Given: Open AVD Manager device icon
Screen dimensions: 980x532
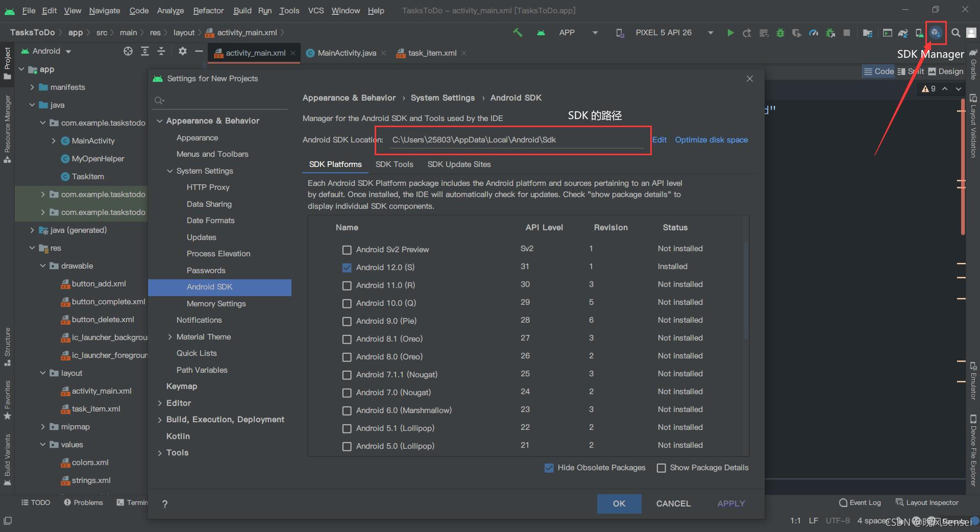Looking at the screenshot, I should click(919, 33).
